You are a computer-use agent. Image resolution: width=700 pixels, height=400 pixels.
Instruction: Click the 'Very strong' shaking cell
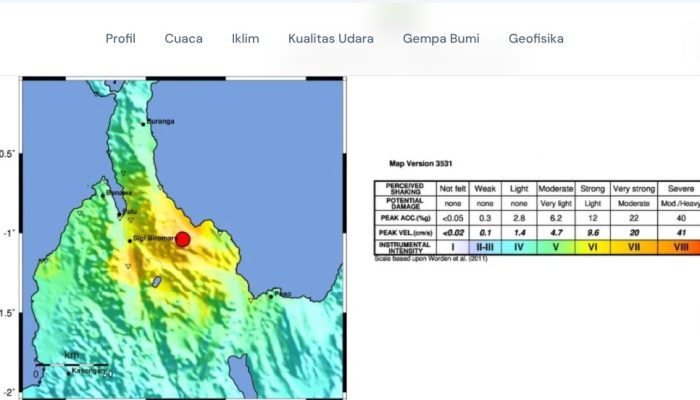point(634,189)
